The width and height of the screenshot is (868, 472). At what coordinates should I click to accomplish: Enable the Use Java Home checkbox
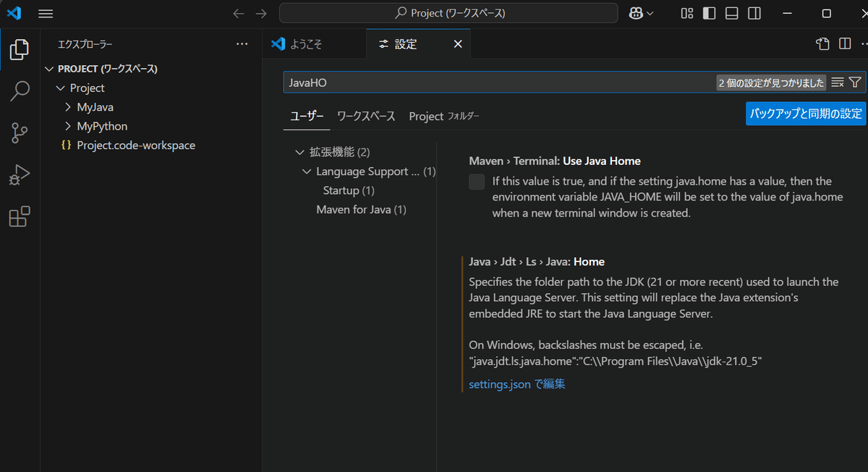(477, 182)
